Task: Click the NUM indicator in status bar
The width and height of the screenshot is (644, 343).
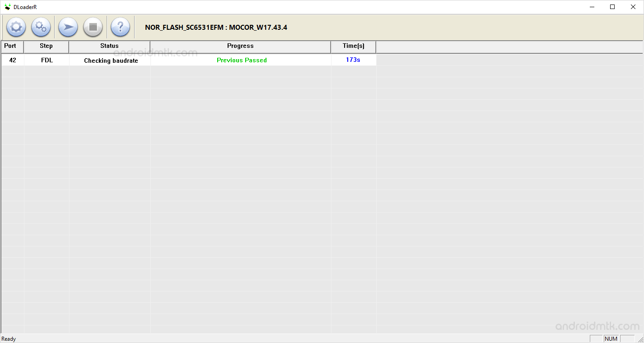Action: pyautogui.click(x=611, y=339)
